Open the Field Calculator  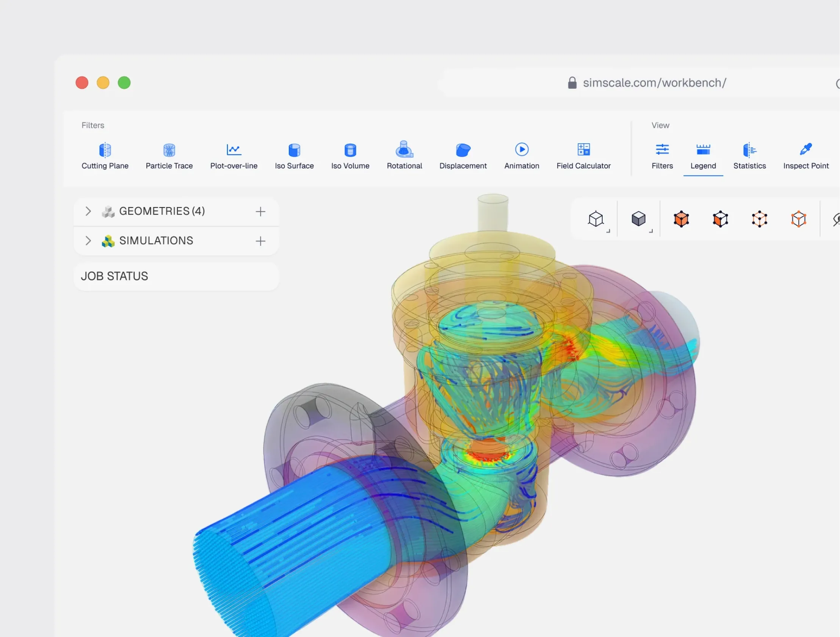[583, 156]
